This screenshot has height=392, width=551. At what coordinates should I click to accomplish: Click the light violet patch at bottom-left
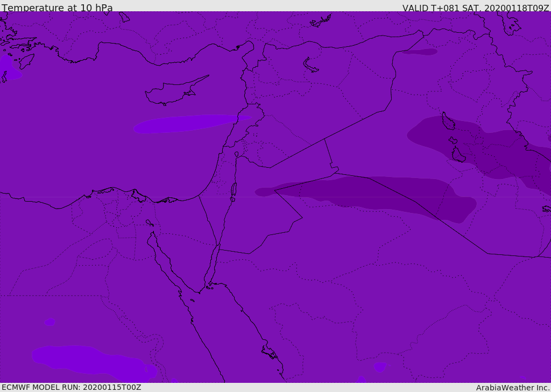point(94,364)
